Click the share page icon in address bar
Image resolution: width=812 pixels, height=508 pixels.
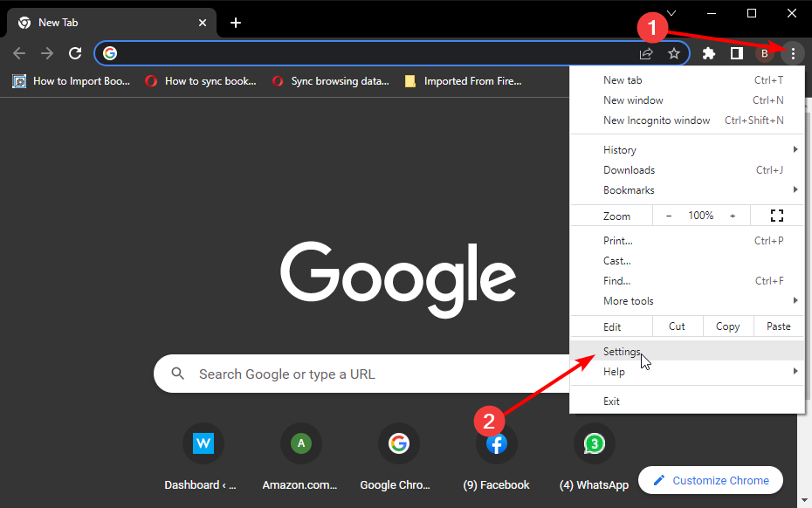(646, 53)
